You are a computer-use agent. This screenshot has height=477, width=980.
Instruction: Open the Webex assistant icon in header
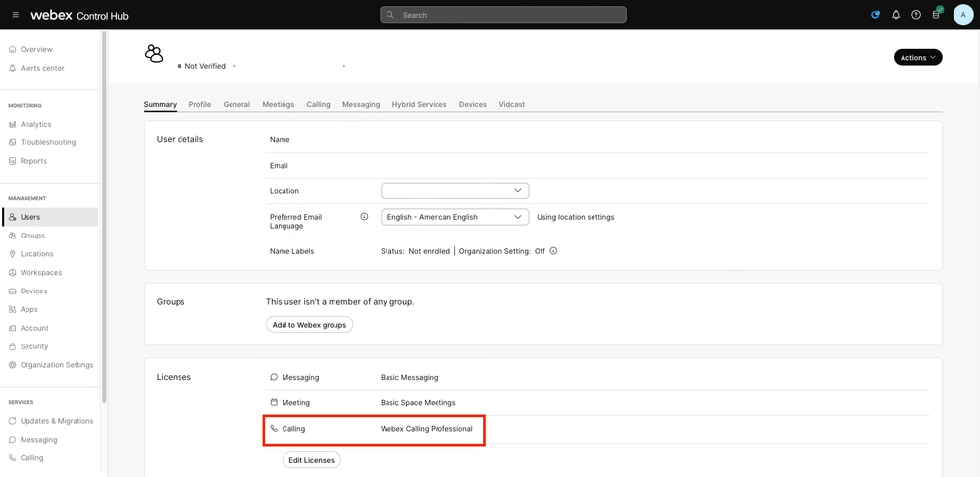pyautogui.click(x=876, y=15)
